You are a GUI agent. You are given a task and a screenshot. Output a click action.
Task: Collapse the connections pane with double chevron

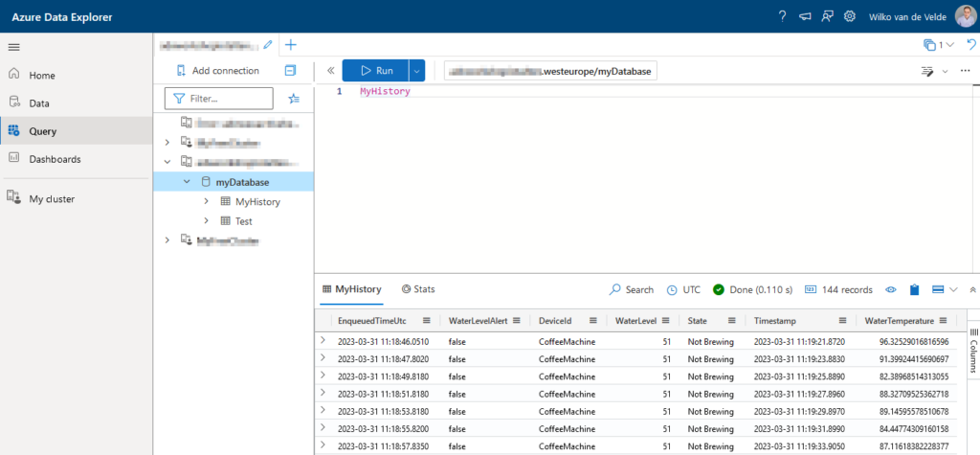[329, 71]
